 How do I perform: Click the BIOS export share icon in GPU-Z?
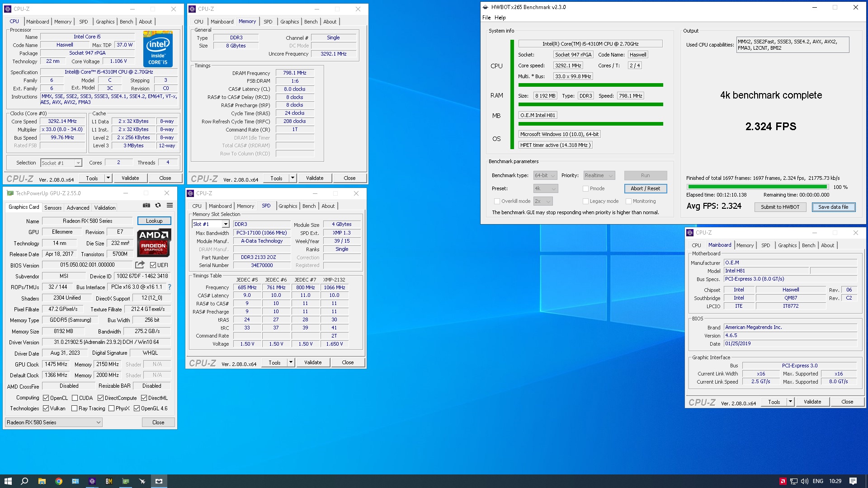[140, 265]
